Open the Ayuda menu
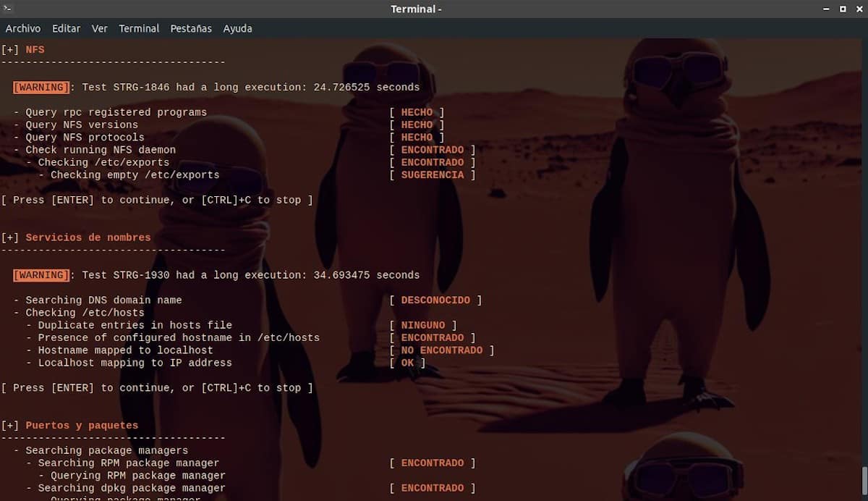868x501 pixels. pos(237,28)
